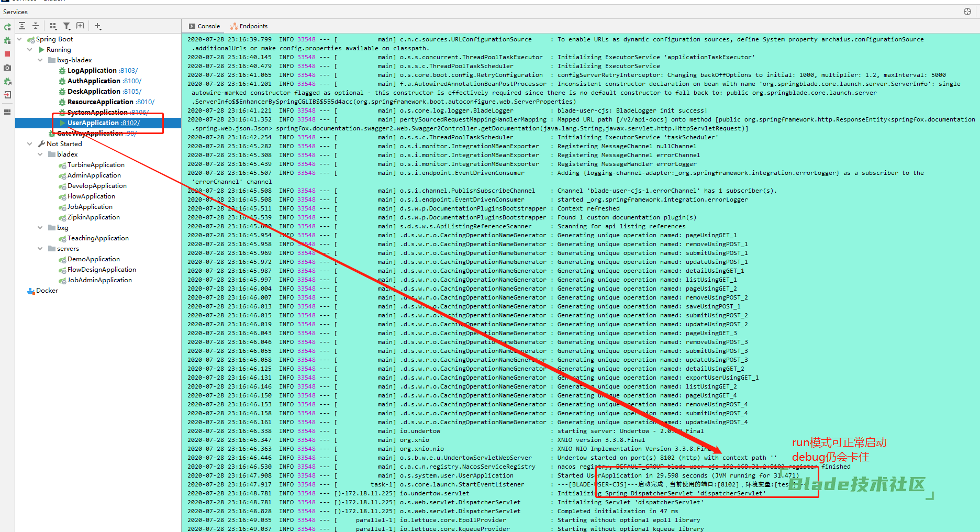Select the Console tab
Screen dimensions: 980x532
204,26
